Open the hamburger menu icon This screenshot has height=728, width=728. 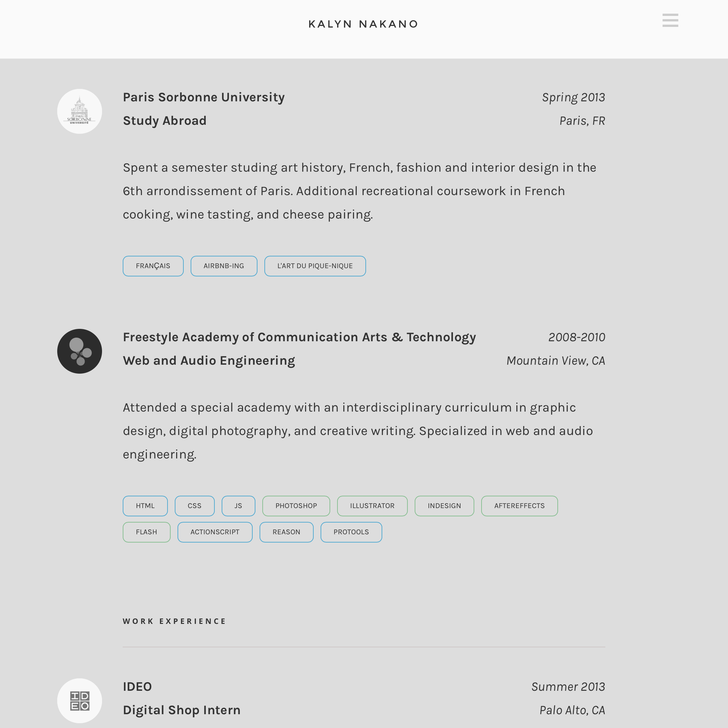coord(670,20)
